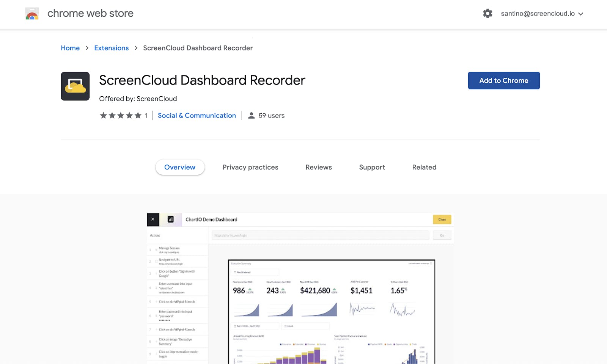This screenshot has height=364, width=607.
Task: Click the 'ChartIO Demo Dashboard' title
Action: click(x=211, y=220)
